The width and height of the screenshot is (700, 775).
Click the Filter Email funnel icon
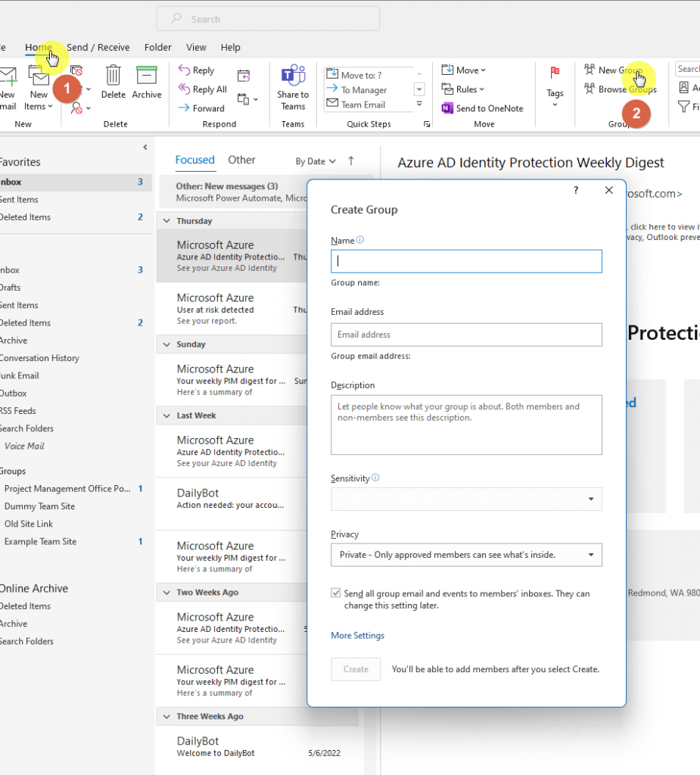tap(683, 107)
